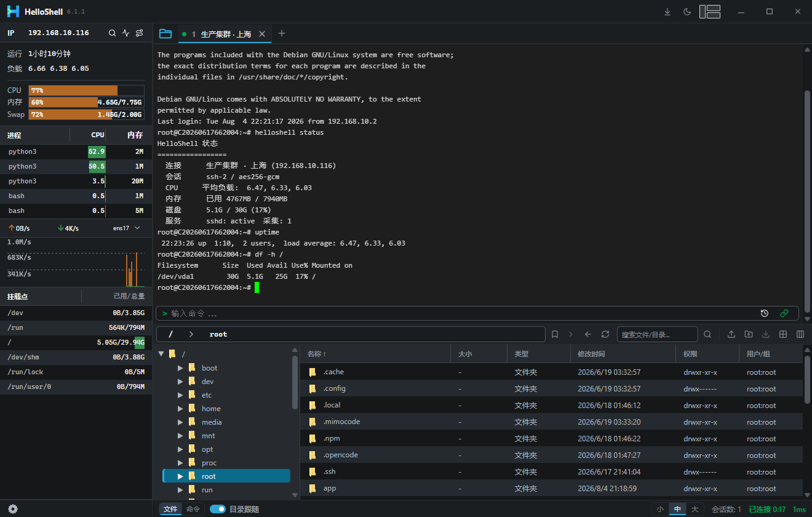Image resolution: width=812 pixels, height=517 pixels.
Task: Go back using the left arrow icon
Action: coord(588,334)
